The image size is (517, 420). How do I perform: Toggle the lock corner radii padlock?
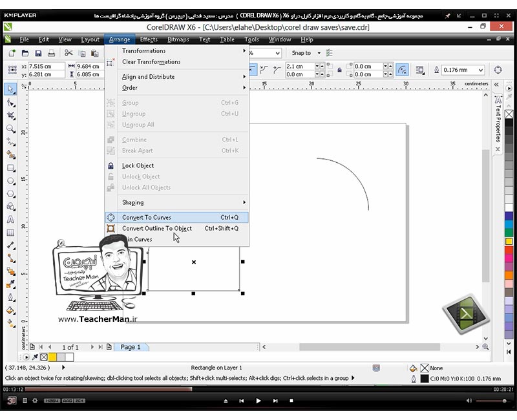[339, 70]
